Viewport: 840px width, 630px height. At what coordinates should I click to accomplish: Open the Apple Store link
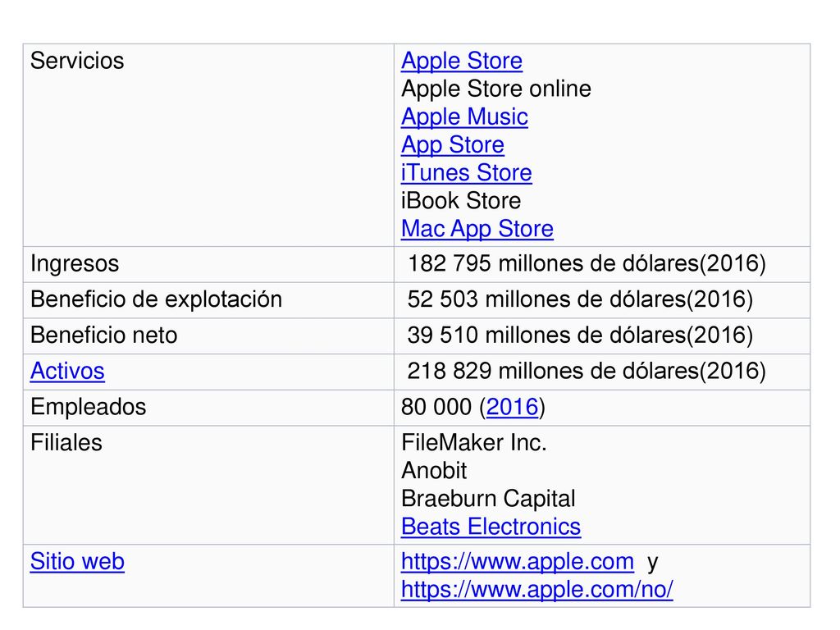pyautogui.click(x=461, y=61)
